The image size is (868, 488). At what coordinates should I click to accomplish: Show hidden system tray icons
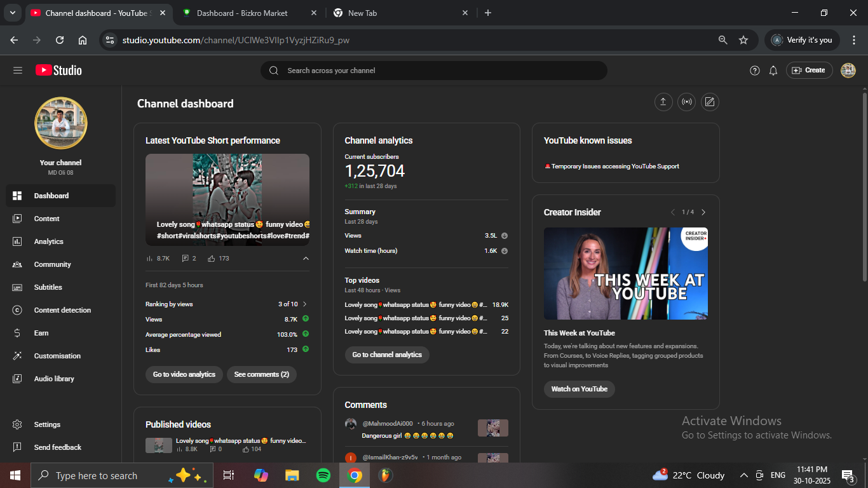coord(743,475)
